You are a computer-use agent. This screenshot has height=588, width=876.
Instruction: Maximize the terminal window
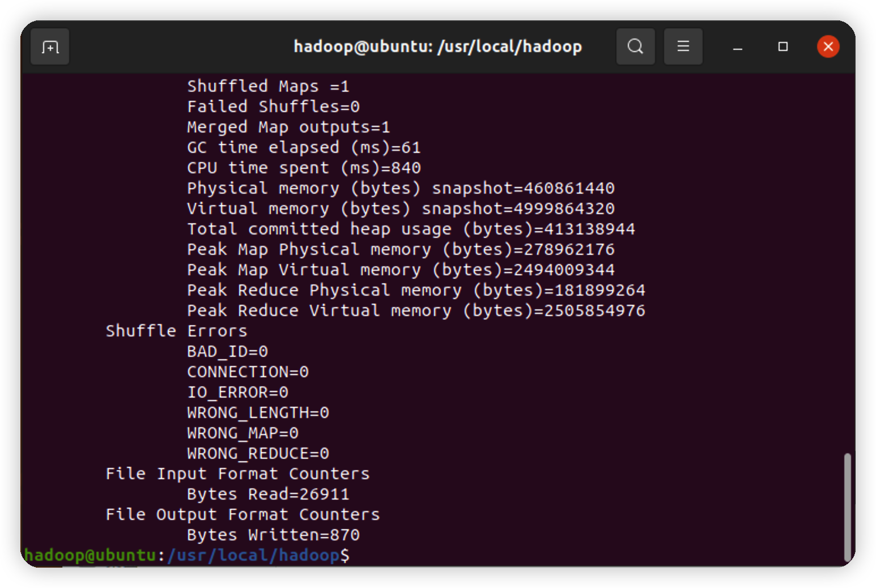(x=783, y=46)
